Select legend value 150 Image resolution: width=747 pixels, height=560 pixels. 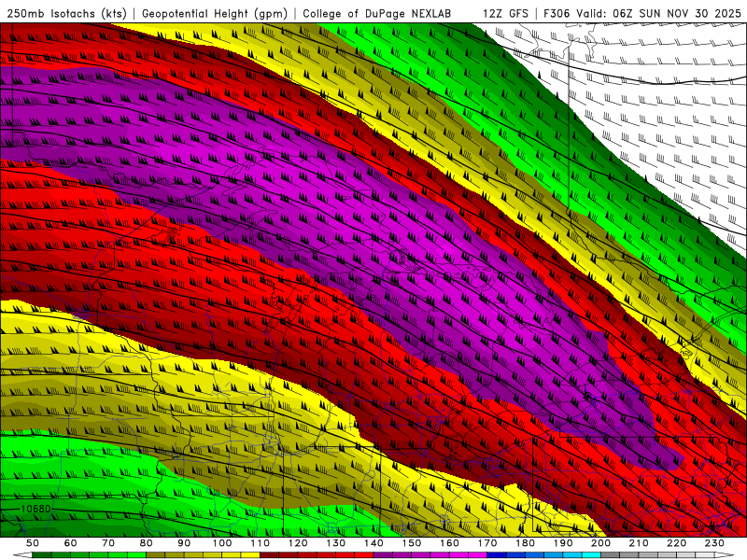(x=411, y=543)
